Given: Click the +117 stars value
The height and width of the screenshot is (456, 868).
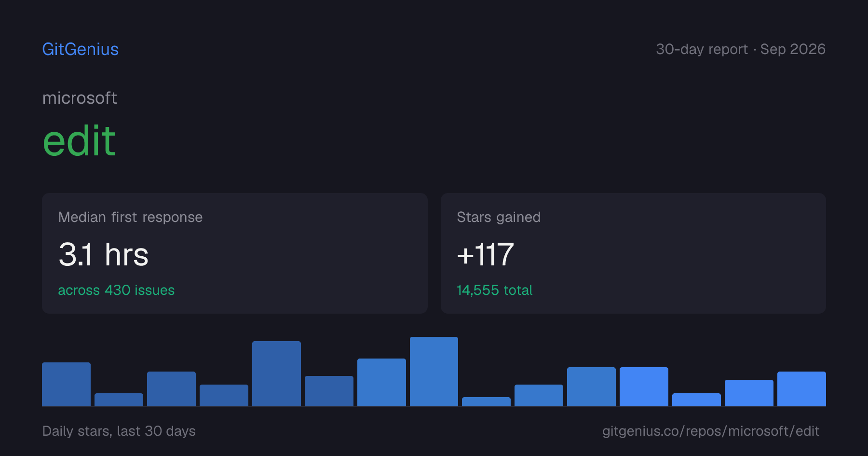Looking at the screenshot, I should [x=486, y=254].
